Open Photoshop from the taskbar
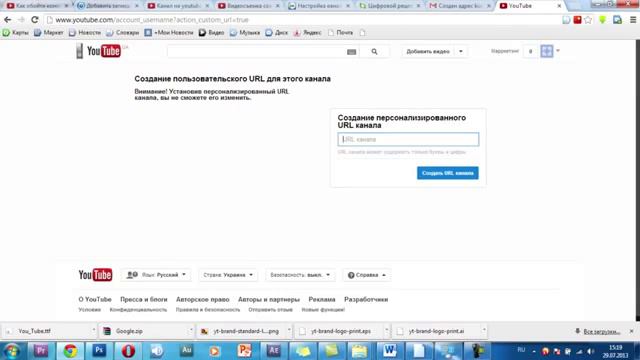 (x=99, y=351)
